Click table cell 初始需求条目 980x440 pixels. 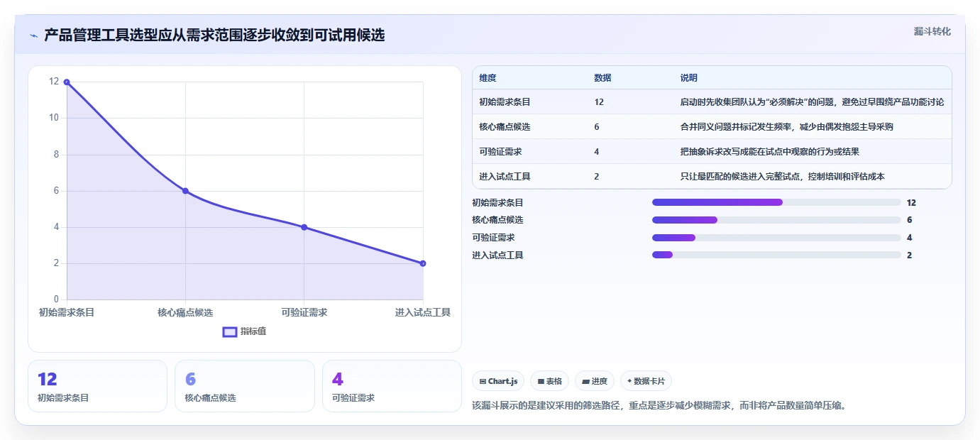pos(505,102)
